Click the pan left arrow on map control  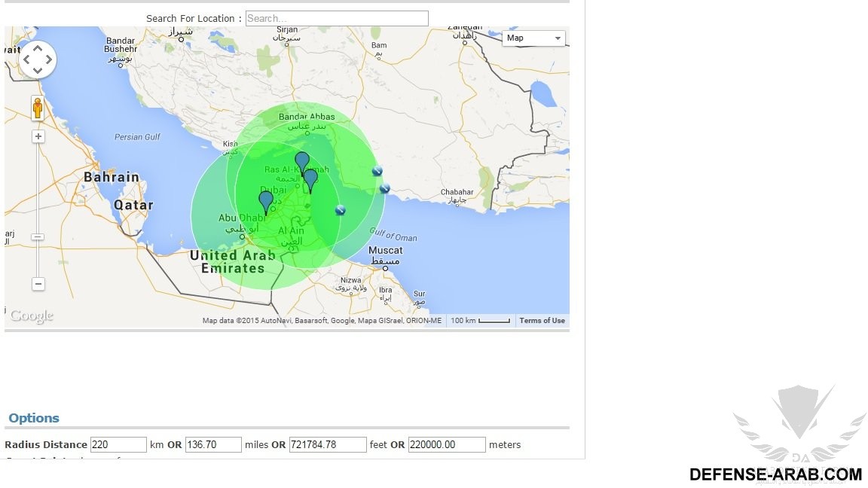26,59
